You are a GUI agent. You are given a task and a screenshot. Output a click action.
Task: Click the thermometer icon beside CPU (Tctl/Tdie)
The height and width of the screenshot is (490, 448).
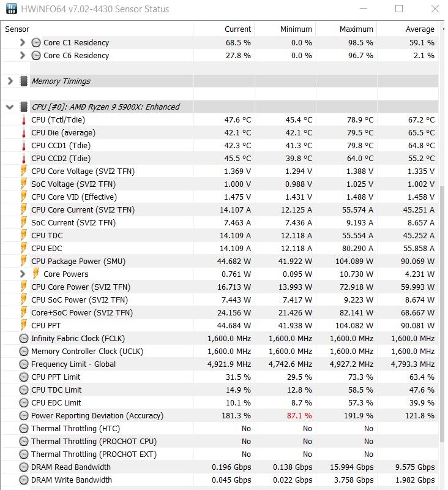click(24, 120)
